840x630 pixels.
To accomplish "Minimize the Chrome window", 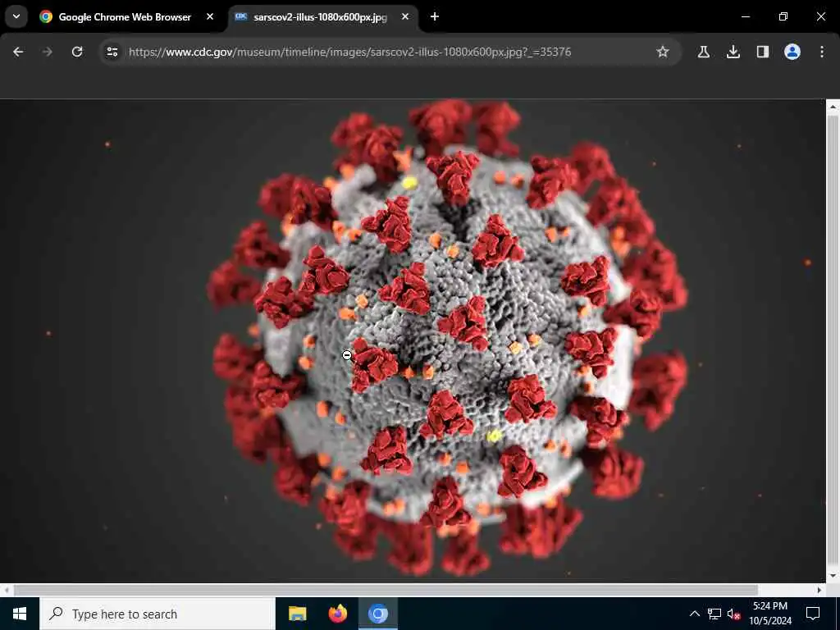I will point(745,16).
